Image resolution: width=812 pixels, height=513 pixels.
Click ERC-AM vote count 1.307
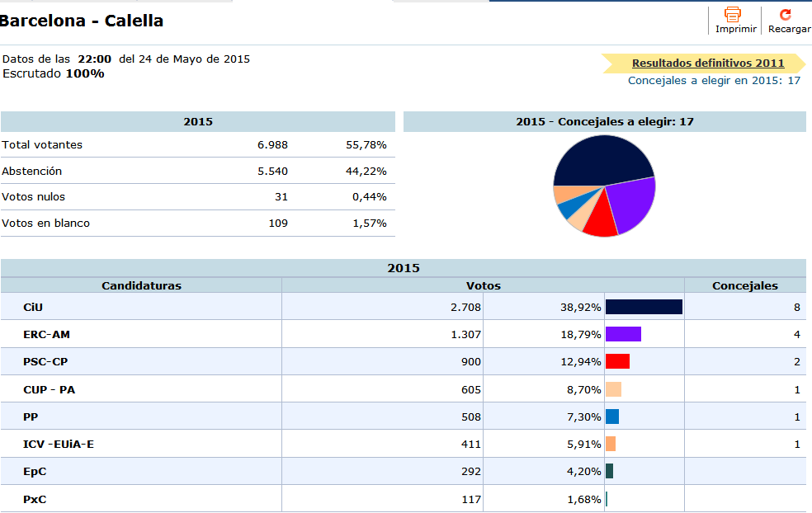465,335
